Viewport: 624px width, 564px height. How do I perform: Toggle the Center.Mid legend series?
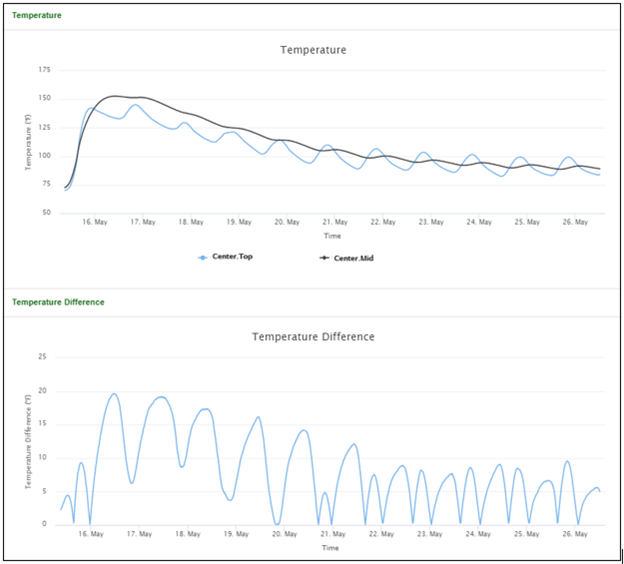pos(346,258)
